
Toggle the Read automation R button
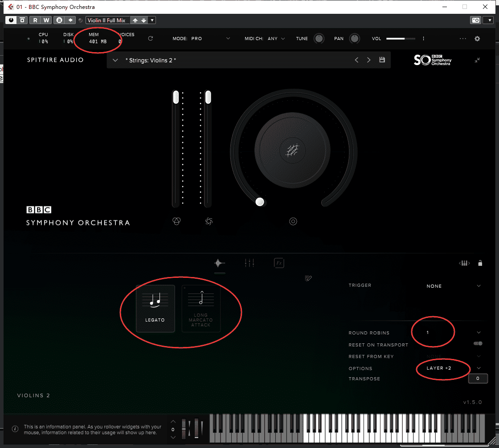tap(35, 20)
